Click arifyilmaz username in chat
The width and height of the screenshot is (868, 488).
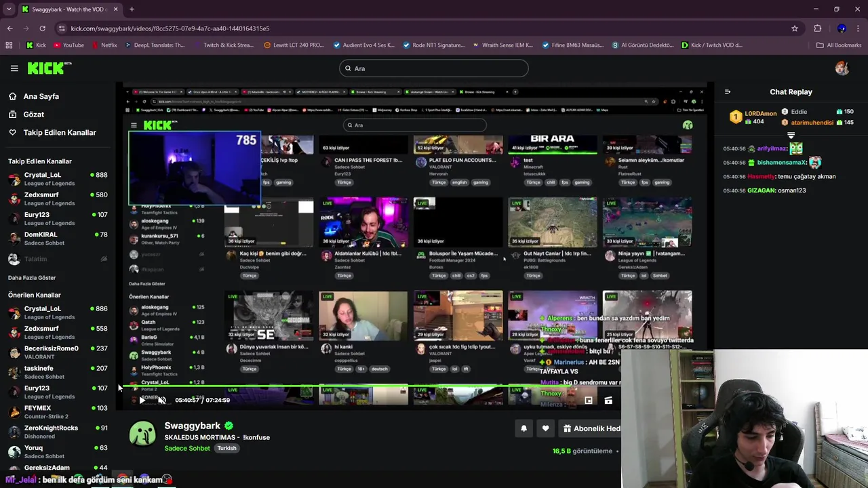click(x=772, y=148)
